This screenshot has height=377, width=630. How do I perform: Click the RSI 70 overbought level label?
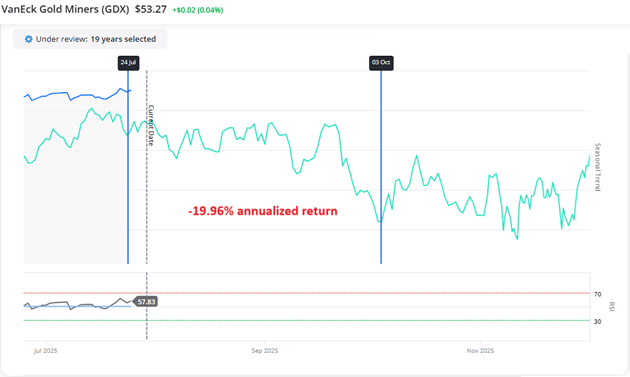598,295
